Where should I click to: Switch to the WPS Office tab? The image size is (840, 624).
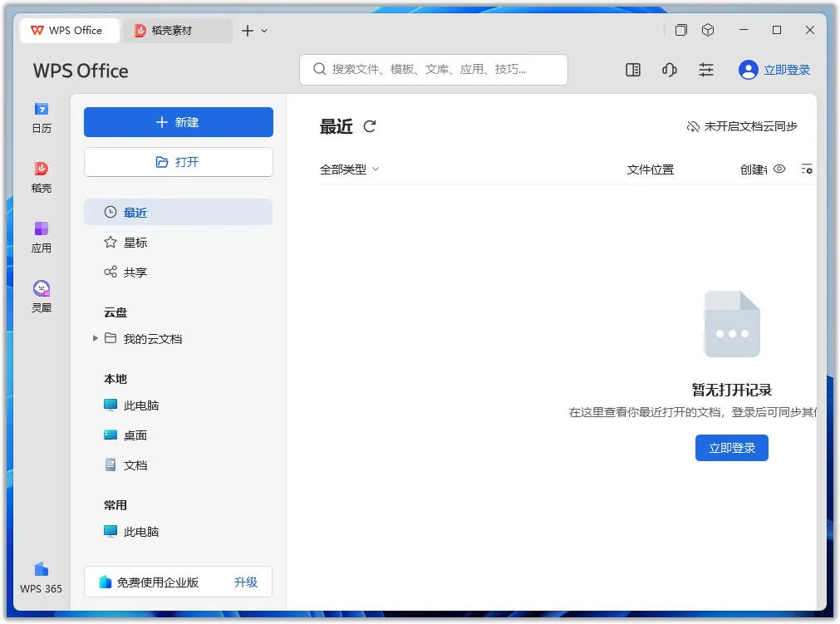[70, 31]
